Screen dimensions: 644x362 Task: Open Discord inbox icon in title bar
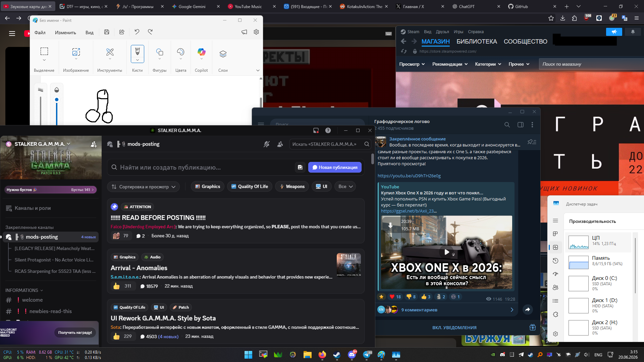coord(316,130)
